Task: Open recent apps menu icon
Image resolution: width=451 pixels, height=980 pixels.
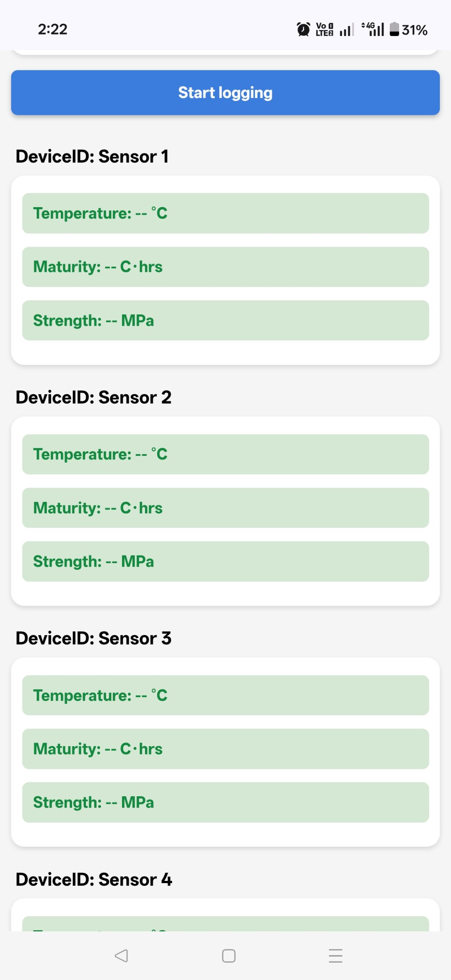Action: tap(335, 956)
